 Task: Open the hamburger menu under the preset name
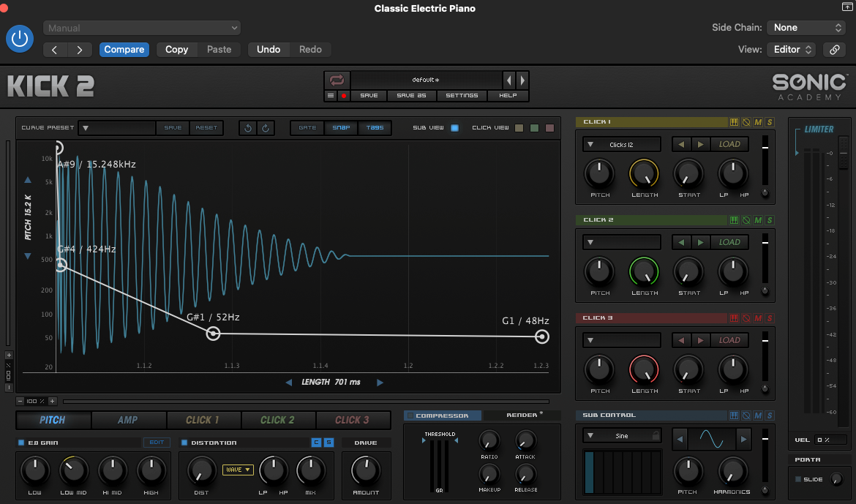click(x=330, y=96)
